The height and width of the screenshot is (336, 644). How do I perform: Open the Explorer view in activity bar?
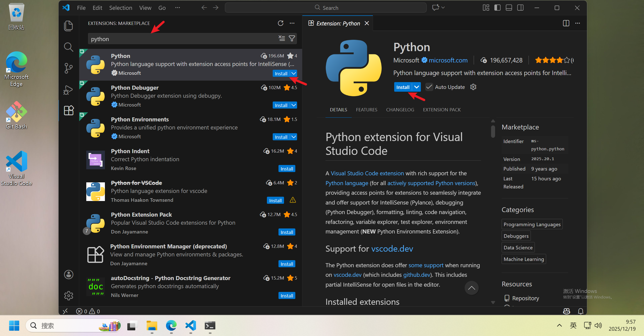click(x=68, y=26)
